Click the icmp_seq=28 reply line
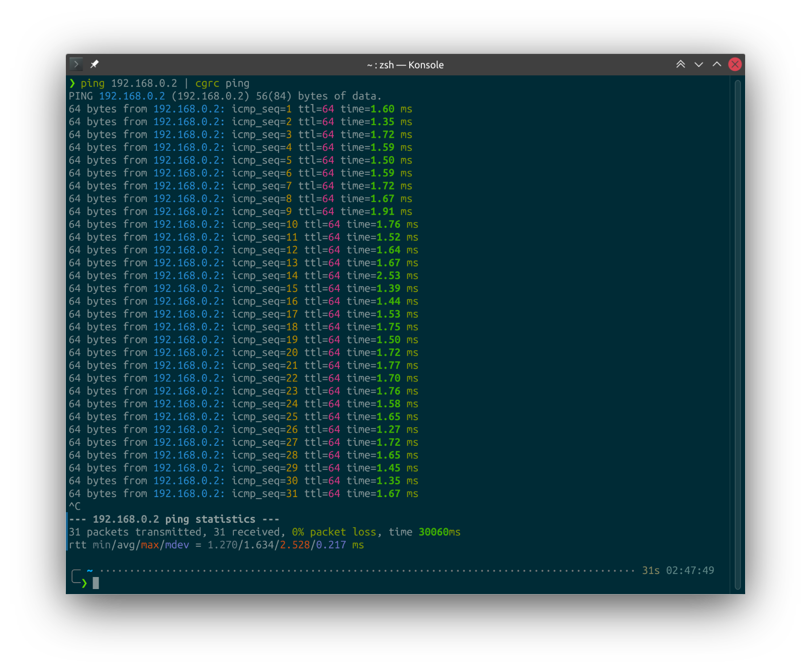This screenshot has height=672, width=811. [243, 455]
